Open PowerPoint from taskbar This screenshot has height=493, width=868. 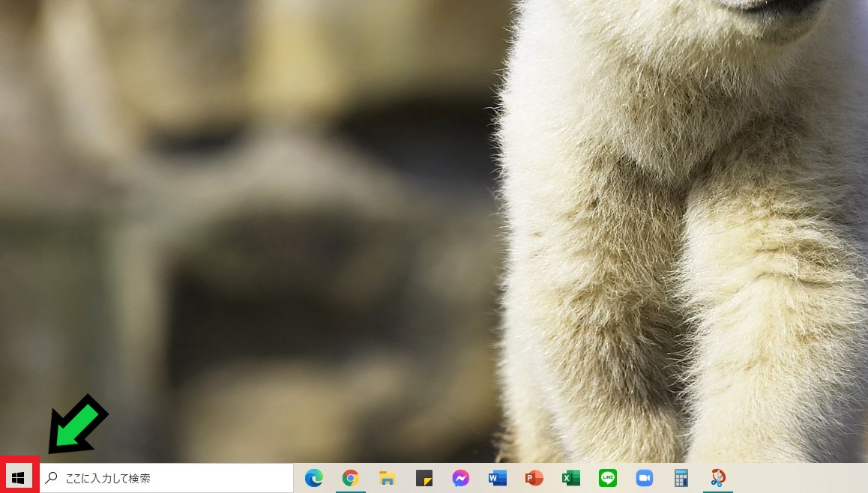[x=534, y=477]
